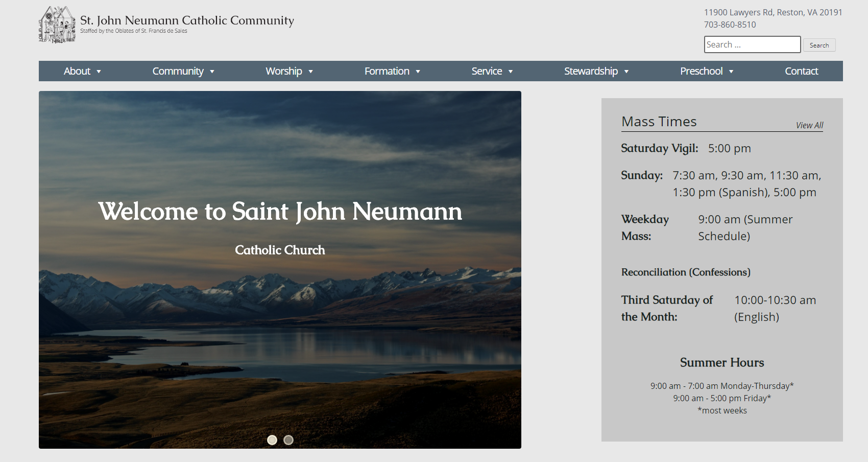The width and height of the screenshot is (868, 462).
Task: Go to the Contact page
Action: click(x=801, y=71)
